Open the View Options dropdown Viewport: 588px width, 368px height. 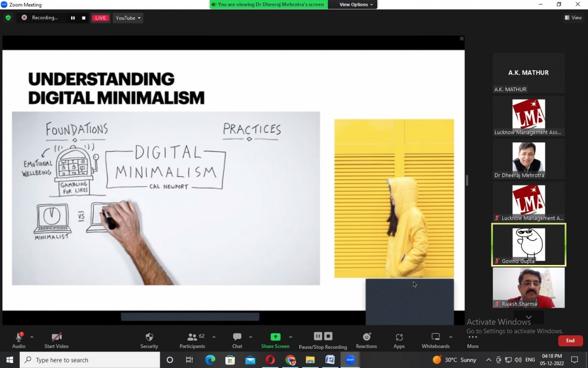tap(356, 4)
